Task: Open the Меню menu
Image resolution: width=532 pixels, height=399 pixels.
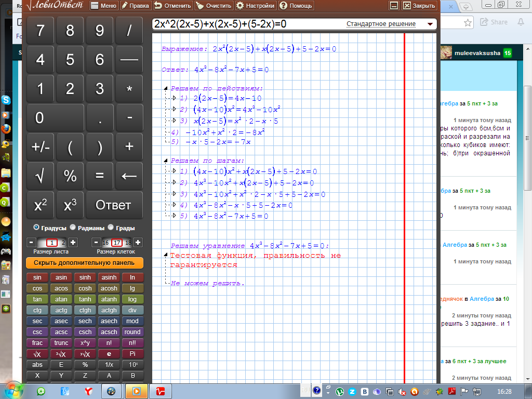Action: [x=104, y=5]
